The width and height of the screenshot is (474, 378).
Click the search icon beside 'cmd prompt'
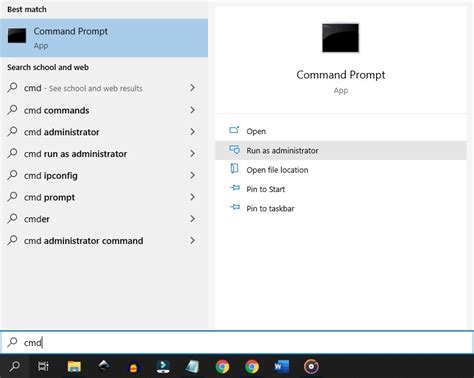[x=12, y=196]
